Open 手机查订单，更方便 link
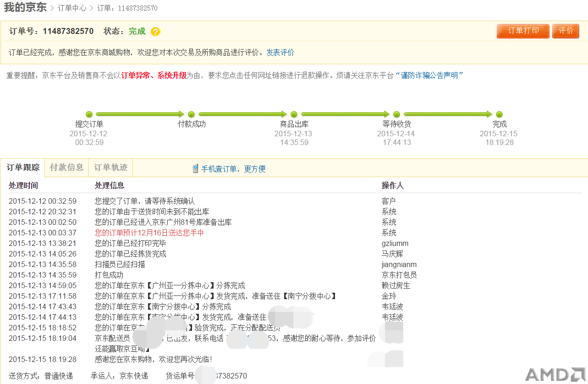This screenshot has width=588, height=384. tap(233, 169)
